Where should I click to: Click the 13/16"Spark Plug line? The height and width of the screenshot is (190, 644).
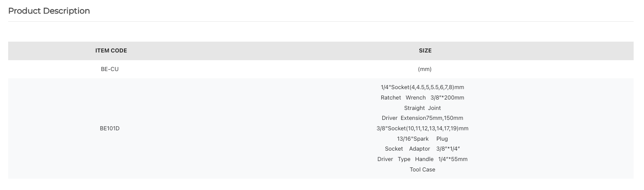pyautogui.click(x=422, y=139)
